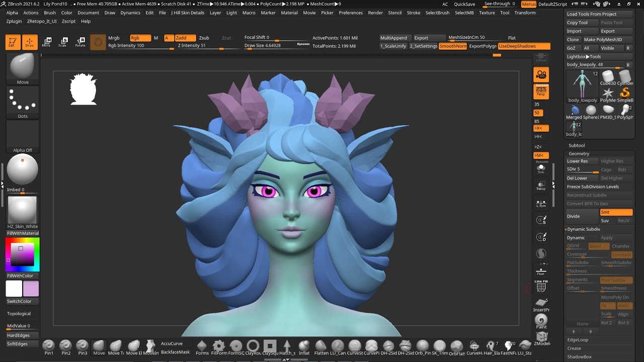
Task: Toggle the Solo mode button
Action: (x=541, y=168)
